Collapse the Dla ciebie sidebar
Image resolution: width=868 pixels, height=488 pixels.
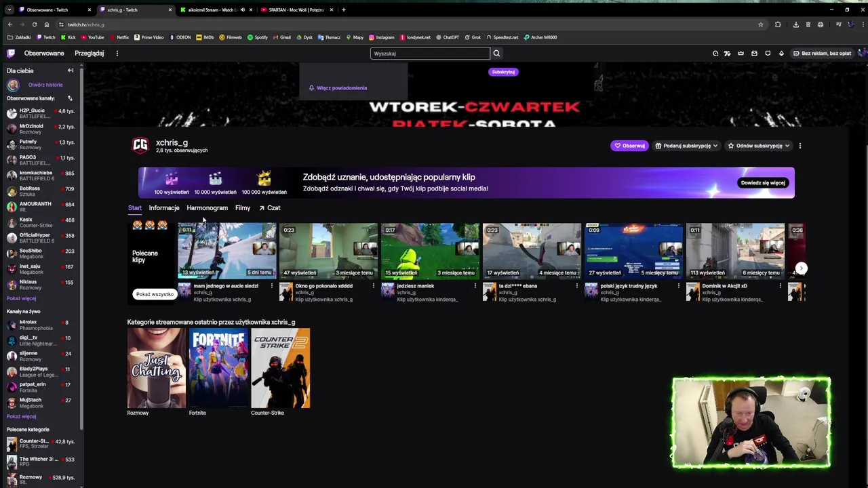[x=70, y=70]
